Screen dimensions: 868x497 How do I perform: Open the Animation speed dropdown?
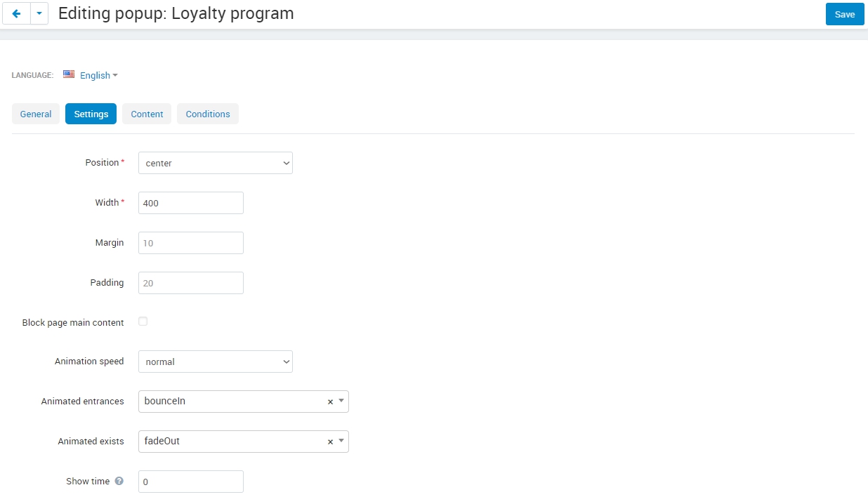[216, 362]
